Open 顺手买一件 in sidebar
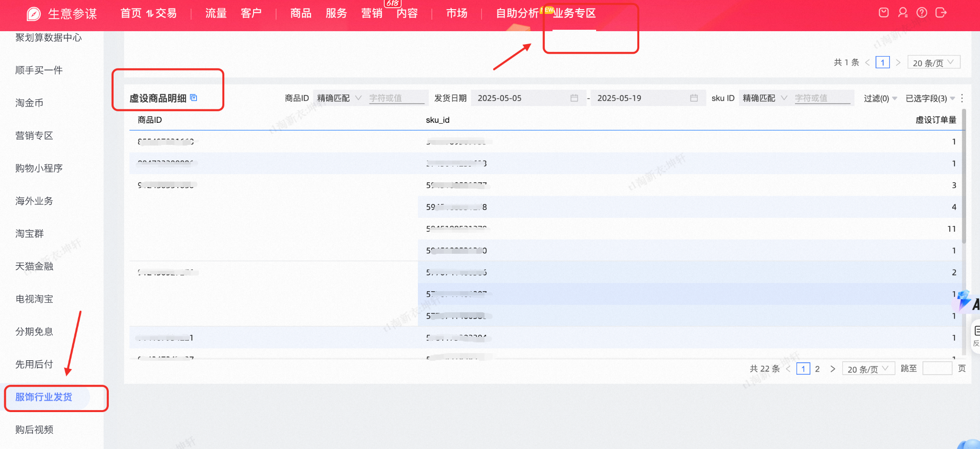 pos(39,70)
